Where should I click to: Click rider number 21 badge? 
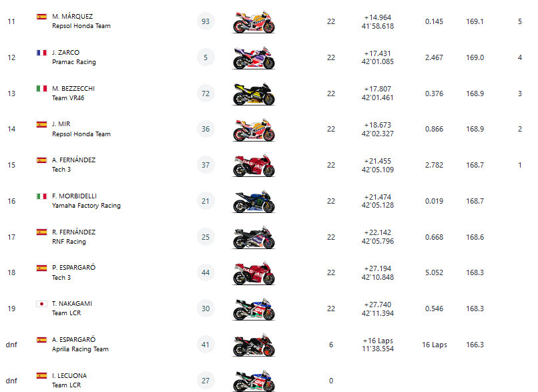click(206, 201)
